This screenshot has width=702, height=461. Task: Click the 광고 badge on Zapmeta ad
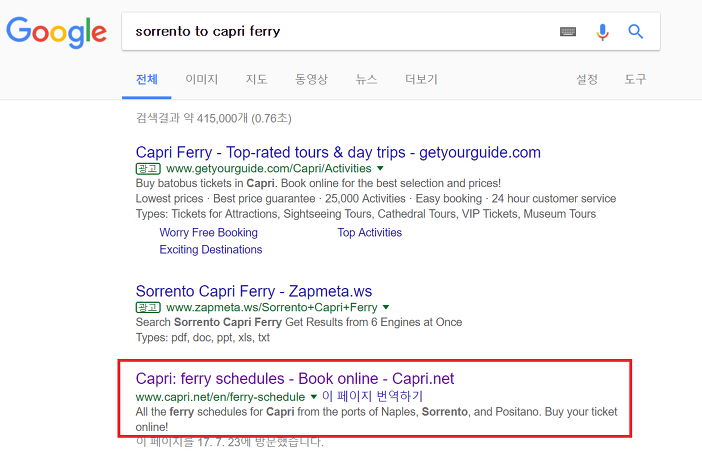(148, 307)
